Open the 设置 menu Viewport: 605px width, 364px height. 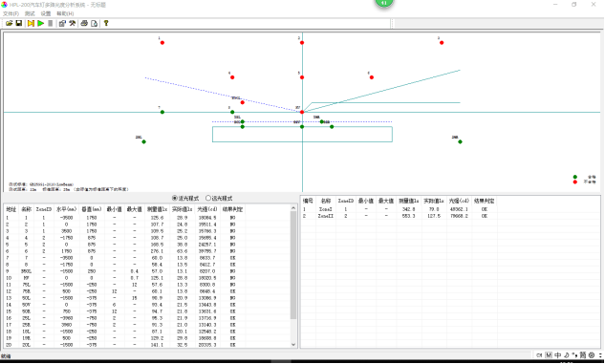point(46,13)
